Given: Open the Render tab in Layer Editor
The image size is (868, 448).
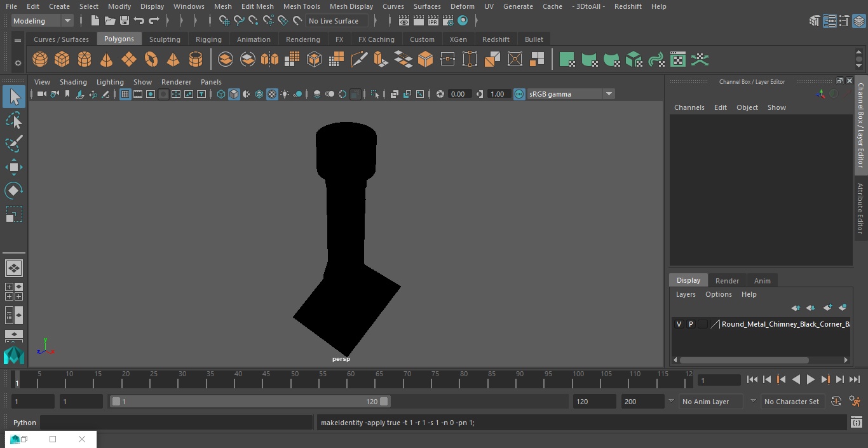Looking at the screenshot, I should pos(727,281).
